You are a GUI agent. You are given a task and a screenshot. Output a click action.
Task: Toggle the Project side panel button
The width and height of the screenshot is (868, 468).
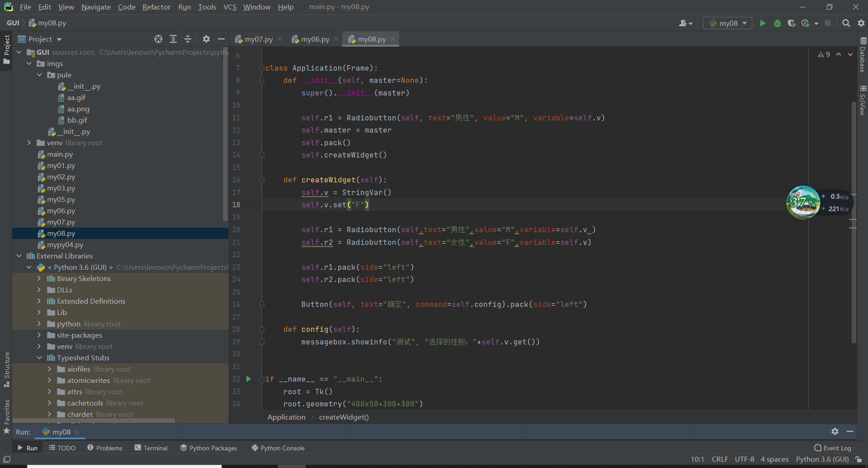click(x=6, y=49)
